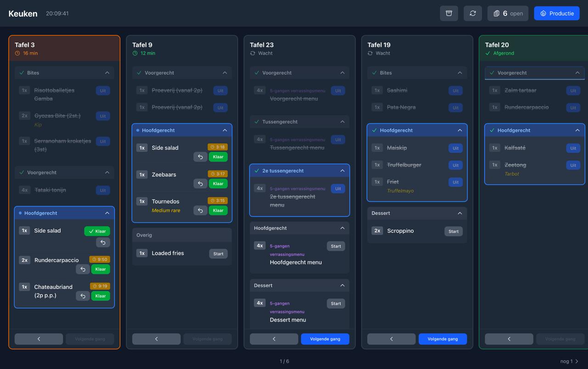The image size is (588, 369).
Task: Click the Truffelmayo note under Friet
Action: 400,191
